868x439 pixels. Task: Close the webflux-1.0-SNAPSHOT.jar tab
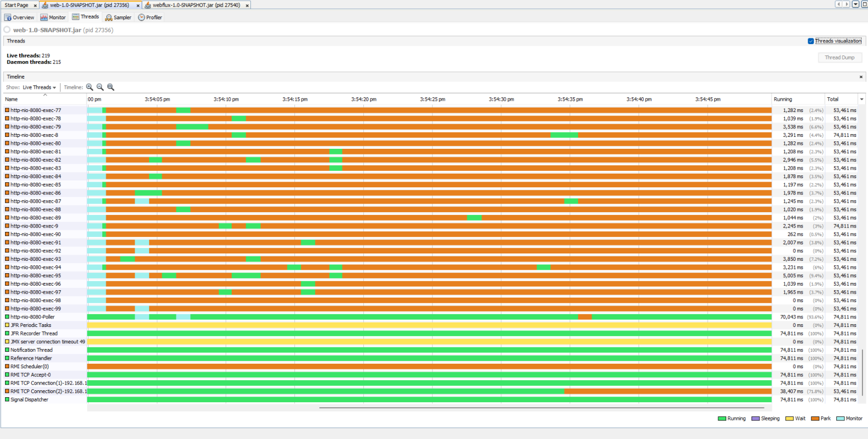point(247,5)
